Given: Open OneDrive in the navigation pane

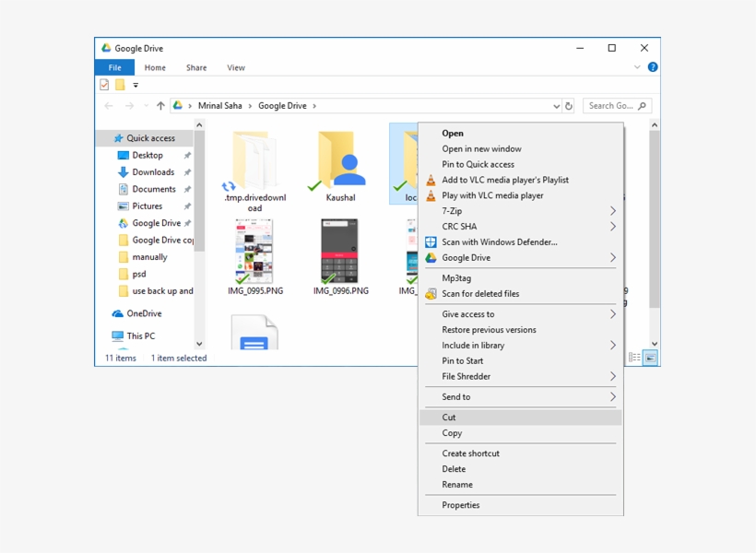Looking at the screenshot, I should [x=144, y=313].
